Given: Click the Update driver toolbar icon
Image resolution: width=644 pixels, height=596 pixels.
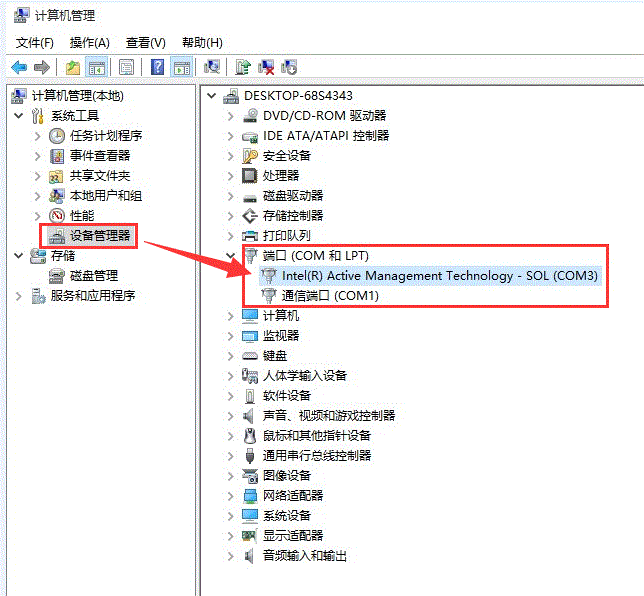Looking at the screenshot, I should coord(243,67).
